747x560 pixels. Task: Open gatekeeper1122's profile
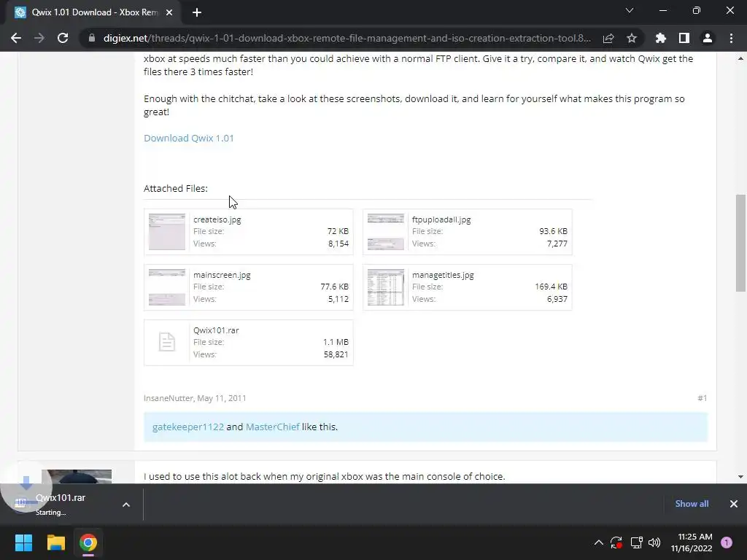(x=187, y=427)
